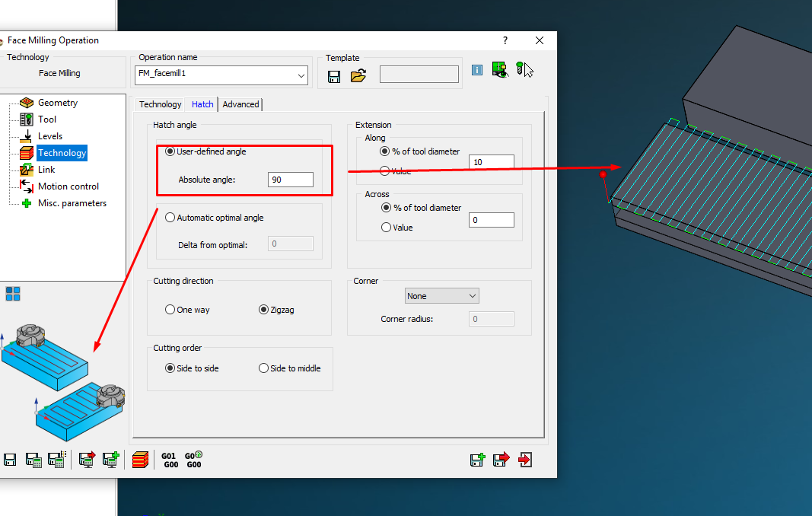
Task: Click the Save template floppy icon
Action: (333, 75)
